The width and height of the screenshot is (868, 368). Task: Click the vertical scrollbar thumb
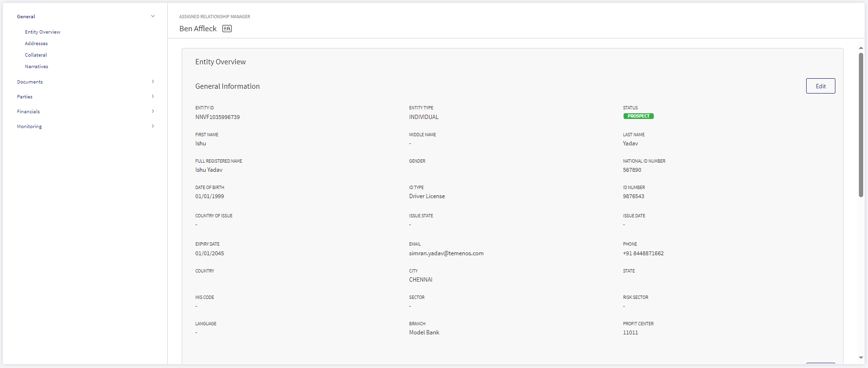(x=861, y=125)
